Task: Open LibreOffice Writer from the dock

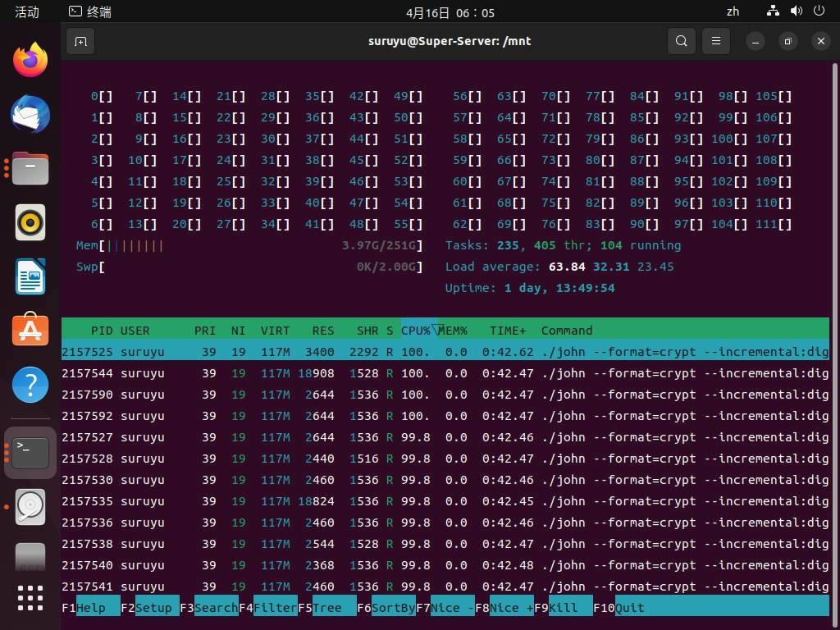Action: (x=30, y=276)
